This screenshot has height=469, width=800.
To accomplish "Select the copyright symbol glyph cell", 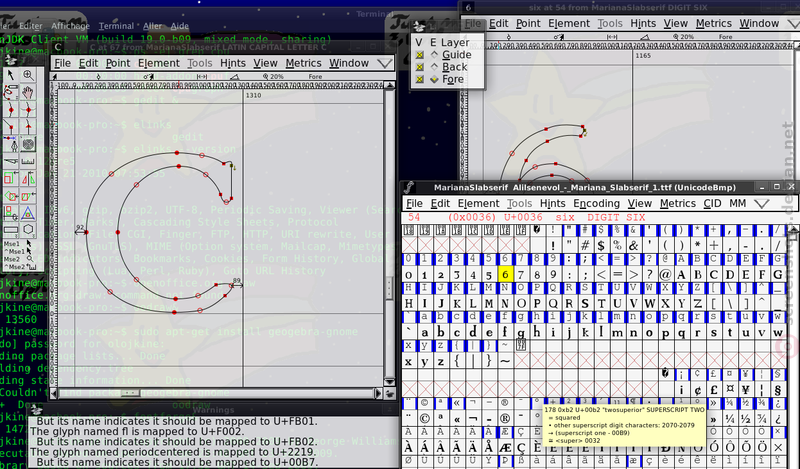I will click(x=424, y=419).
